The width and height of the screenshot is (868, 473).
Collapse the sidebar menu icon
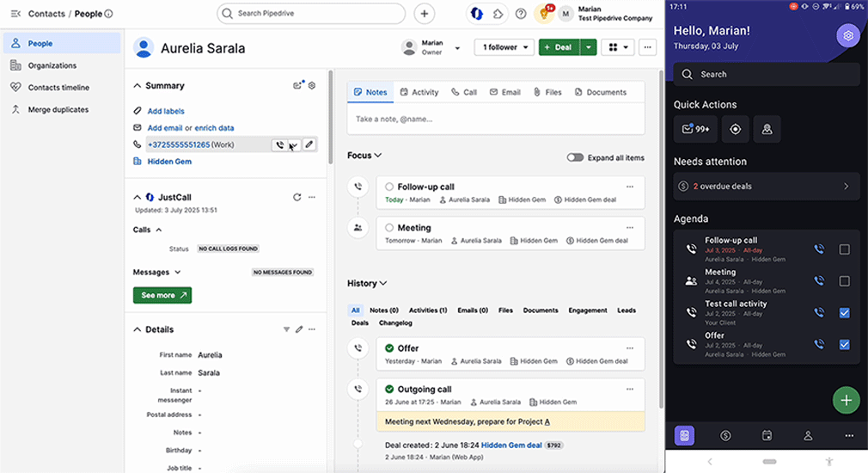click(15, 13)
